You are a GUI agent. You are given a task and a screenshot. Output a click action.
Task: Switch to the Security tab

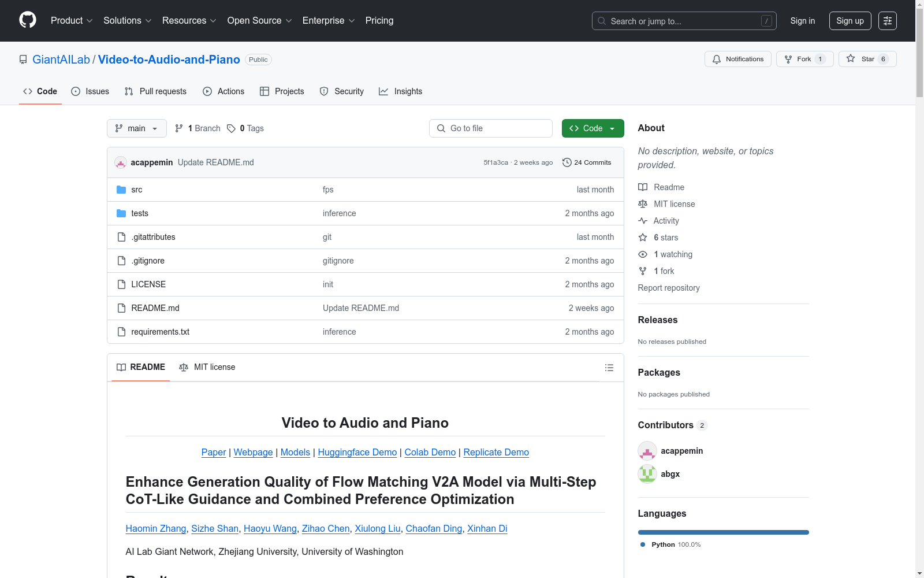(342, 91)
